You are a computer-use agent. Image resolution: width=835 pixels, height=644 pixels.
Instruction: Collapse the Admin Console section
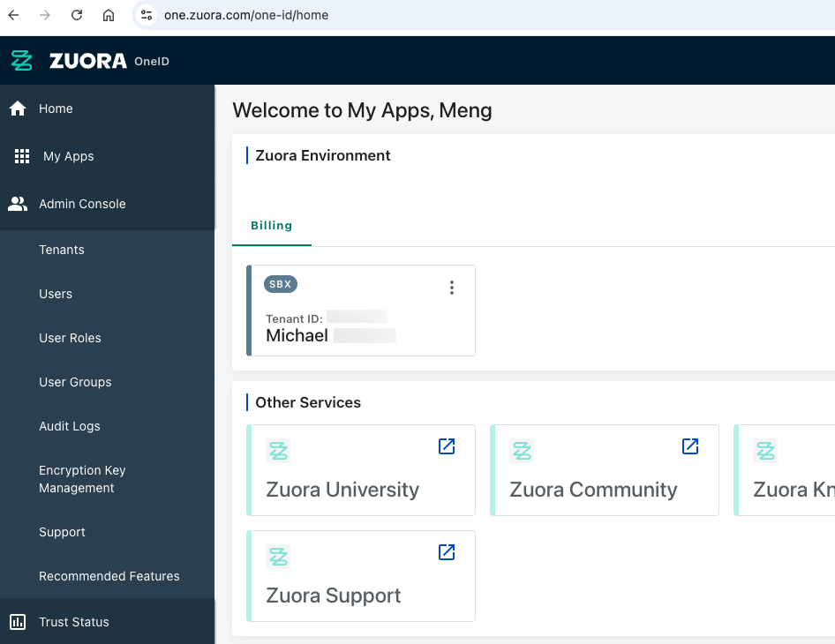click(x=82, y=204)
